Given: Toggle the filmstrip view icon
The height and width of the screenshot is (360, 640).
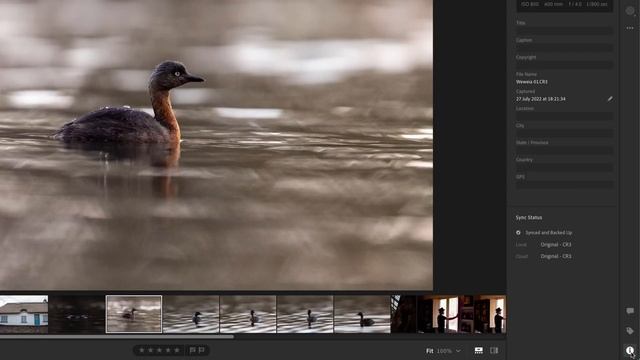Looking at the screenshot, I should (x=479, y=351).
